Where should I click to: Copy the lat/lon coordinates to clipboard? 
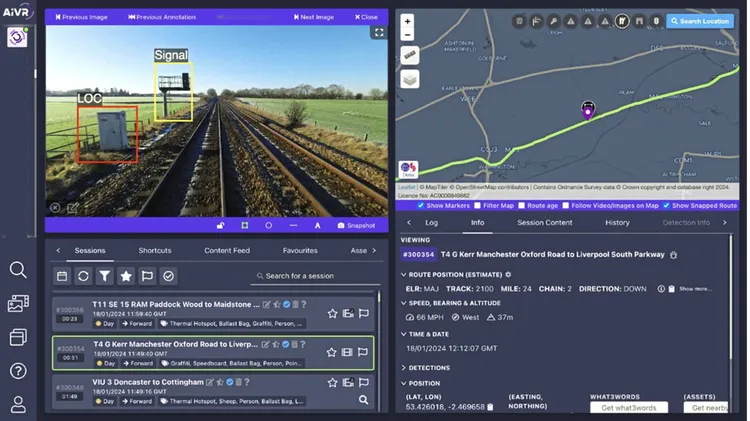(490, 407)
